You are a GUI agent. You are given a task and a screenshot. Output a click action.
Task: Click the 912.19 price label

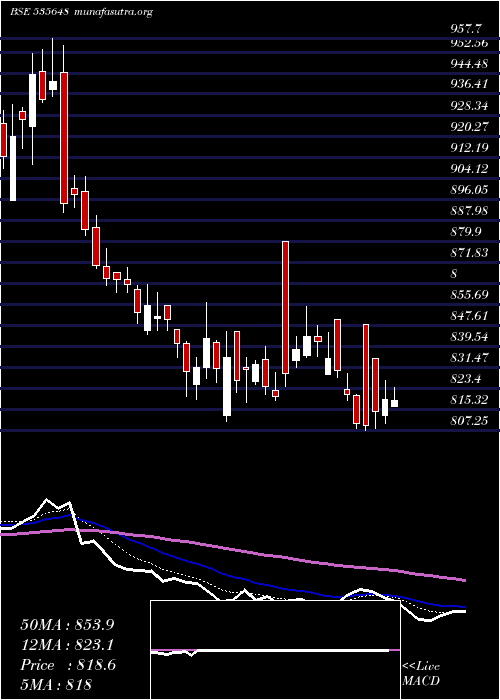[469, 147]
